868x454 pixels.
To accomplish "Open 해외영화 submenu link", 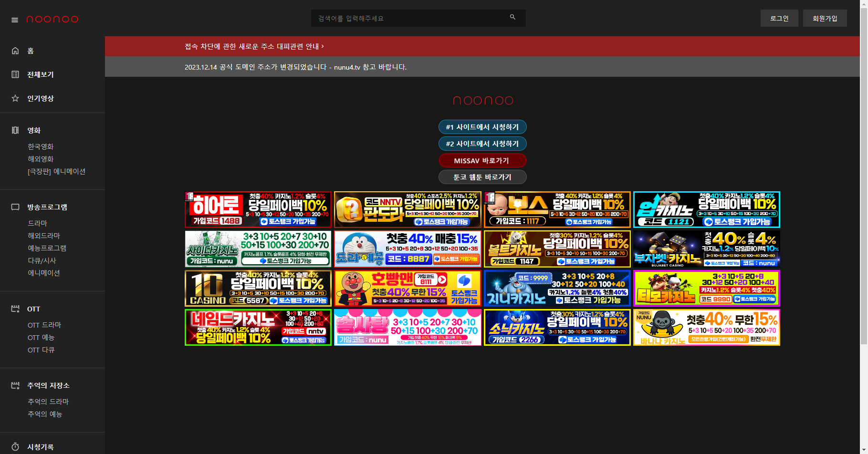I will pyautogui.click(x=41, y=159).
